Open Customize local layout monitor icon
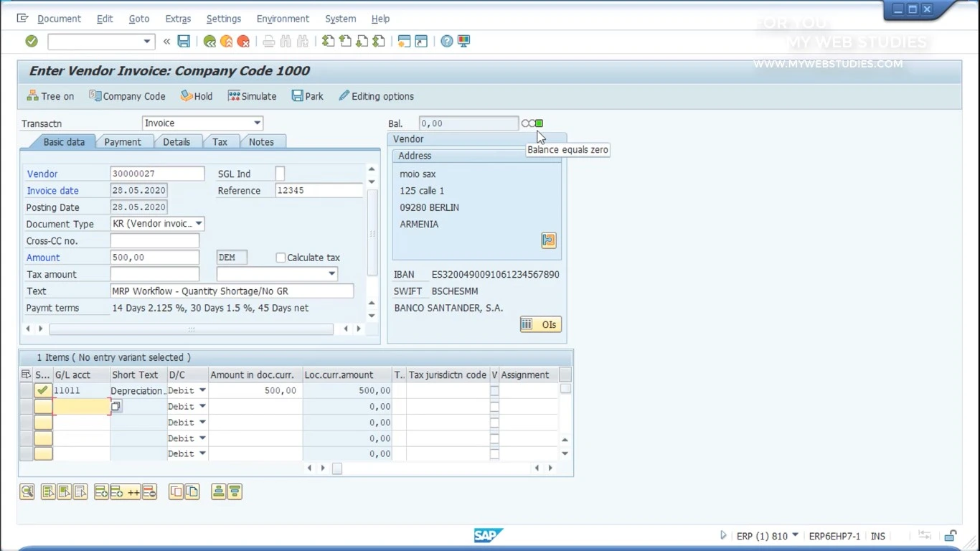 coord(464,42)
